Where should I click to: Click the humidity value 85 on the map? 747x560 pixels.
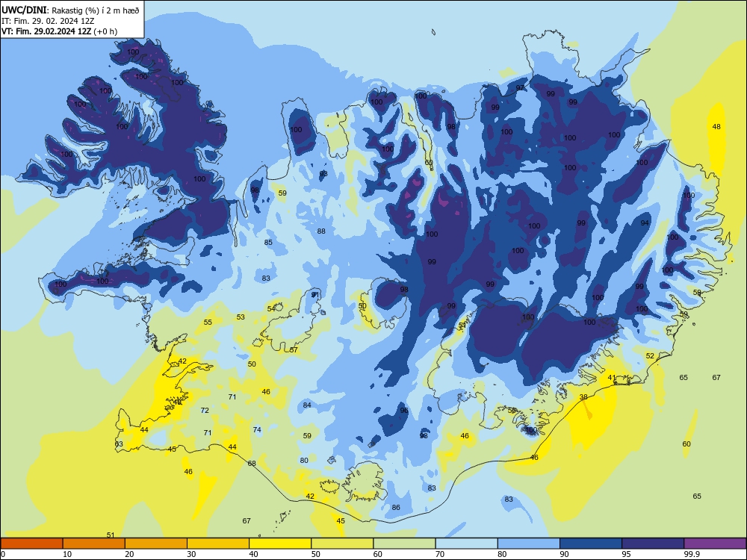point(268,243)
